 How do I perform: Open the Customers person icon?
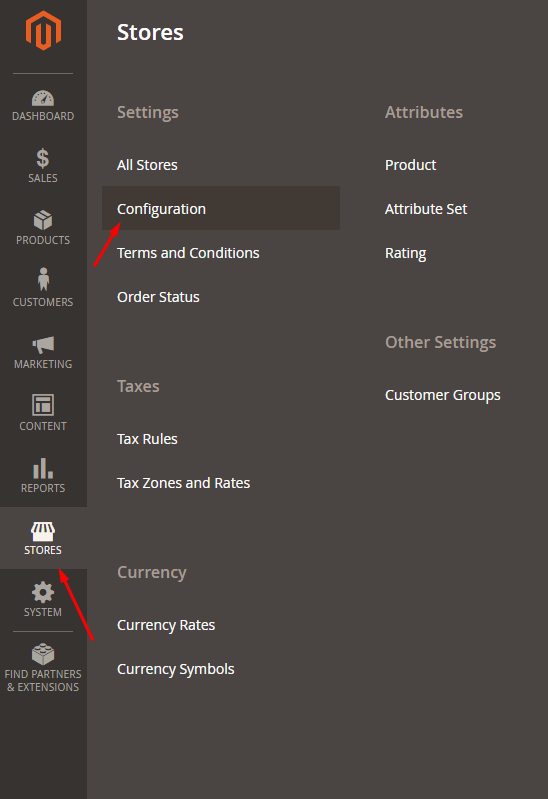point(43,279)
